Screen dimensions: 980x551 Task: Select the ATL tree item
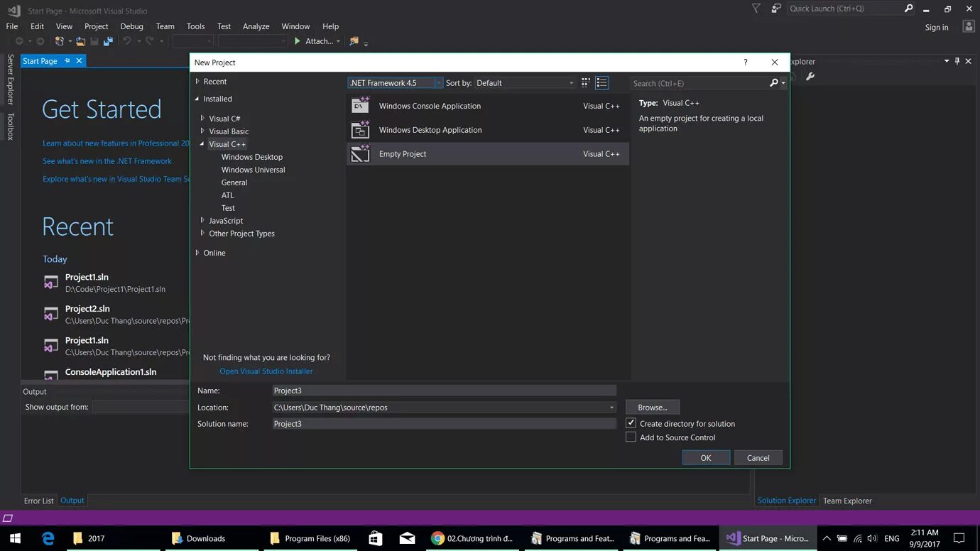point(227,195)
